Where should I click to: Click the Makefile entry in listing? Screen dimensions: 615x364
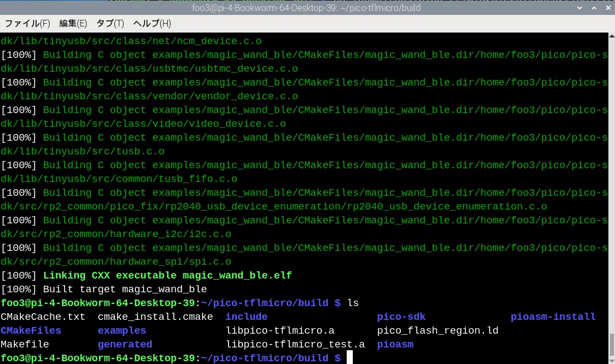click(x=25, y=344)
